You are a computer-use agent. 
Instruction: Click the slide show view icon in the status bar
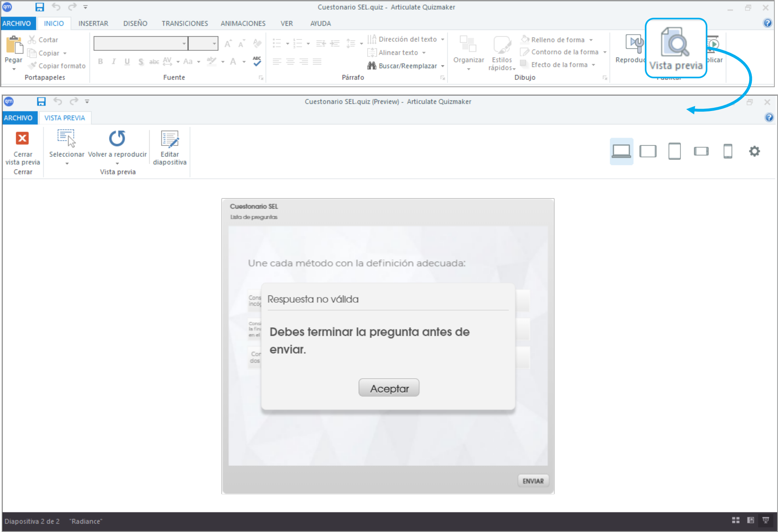coord(765,520)
